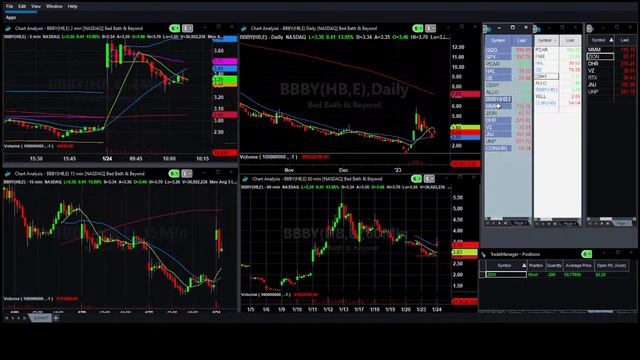
Task: Toggle green symbol link on 15 min chart
Action: tap(174, 173)
